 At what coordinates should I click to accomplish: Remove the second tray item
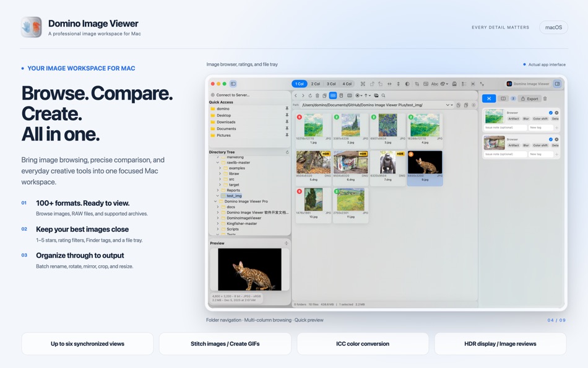(556, 139)
